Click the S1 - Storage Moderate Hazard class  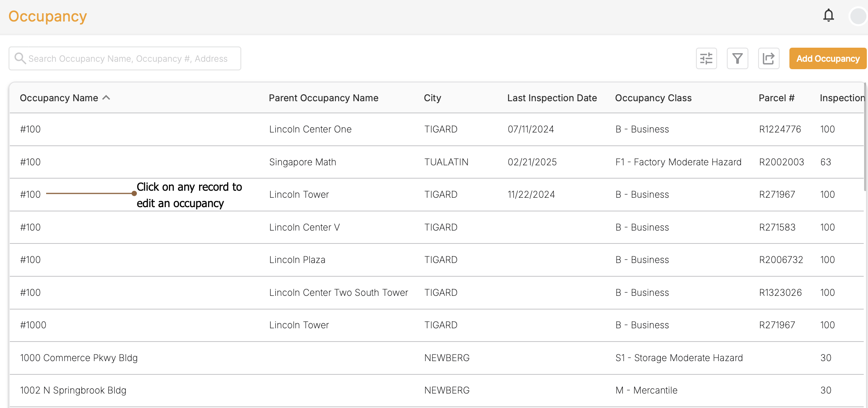pyautogui.click(x=679, y=358)
